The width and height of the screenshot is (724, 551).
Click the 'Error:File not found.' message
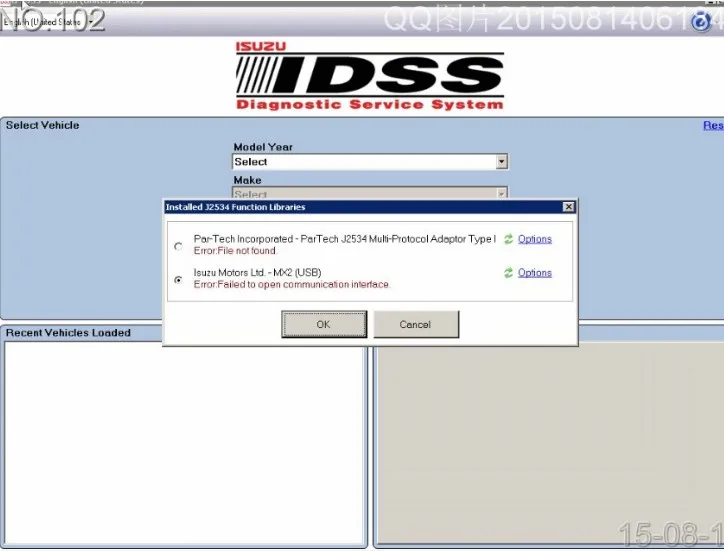(x=235, y=251)
